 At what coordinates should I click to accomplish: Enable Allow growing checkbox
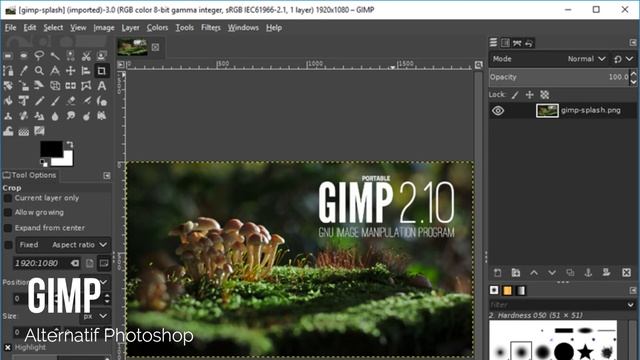[8, 213]
